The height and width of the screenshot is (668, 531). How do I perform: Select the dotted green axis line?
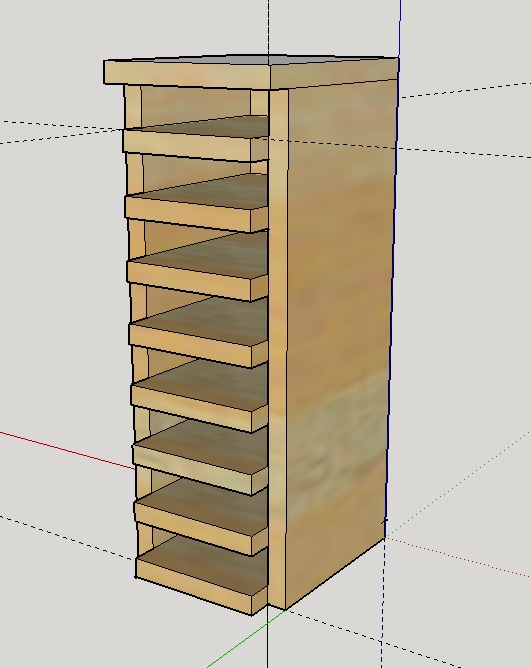458,485
